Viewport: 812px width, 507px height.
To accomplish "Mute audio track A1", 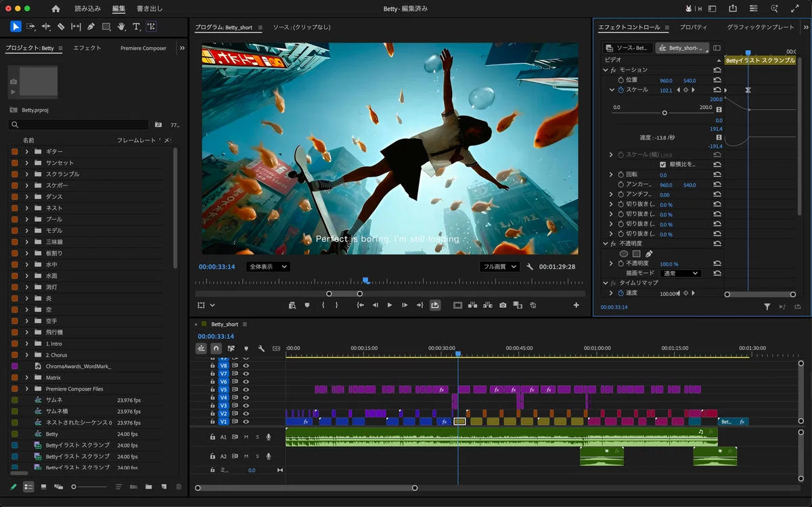I will tap(246, 437).
